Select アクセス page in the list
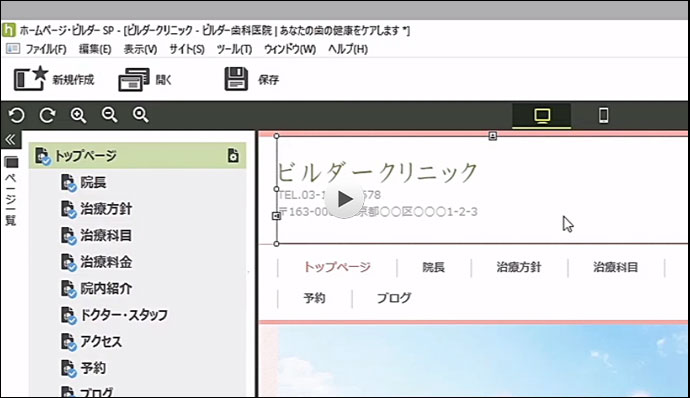Viewport: 690px width, 398px height. [101, 341]
